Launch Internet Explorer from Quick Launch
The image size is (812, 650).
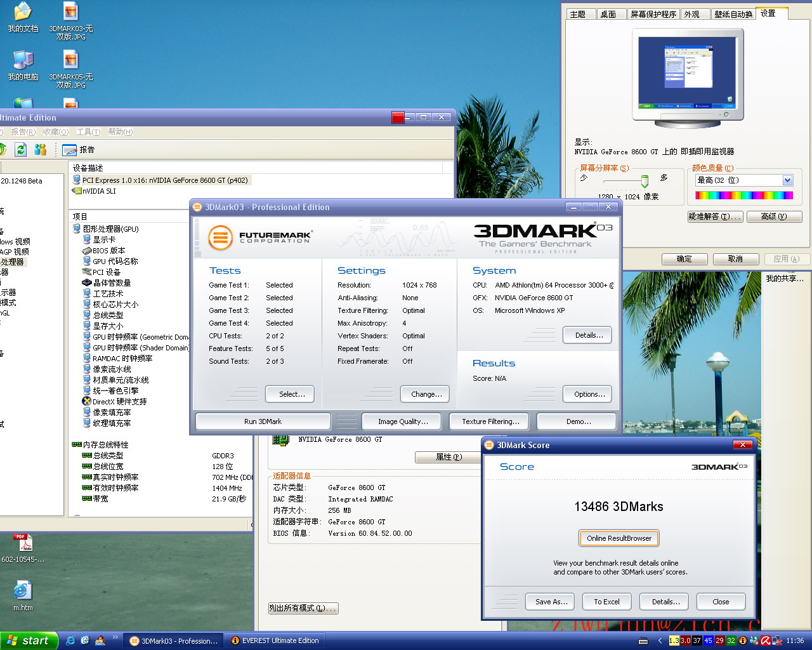click(70, 640)
